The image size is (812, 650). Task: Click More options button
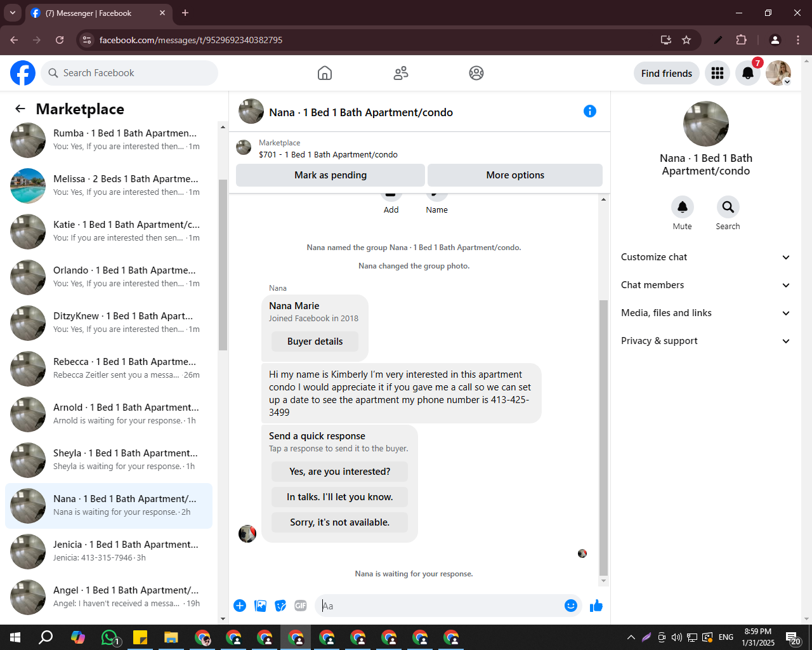[515, 175]
